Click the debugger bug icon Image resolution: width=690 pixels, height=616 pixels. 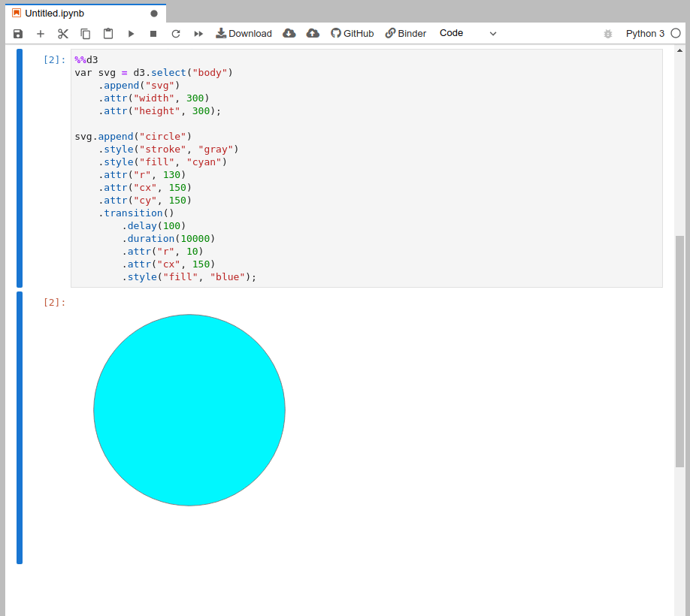[608, 34]
